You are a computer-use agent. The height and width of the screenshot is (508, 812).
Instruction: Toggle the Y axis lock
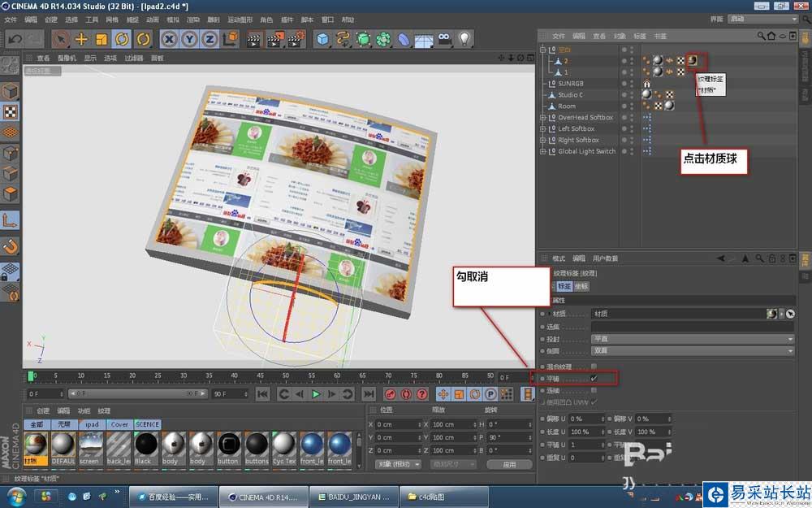pos(189,39)
